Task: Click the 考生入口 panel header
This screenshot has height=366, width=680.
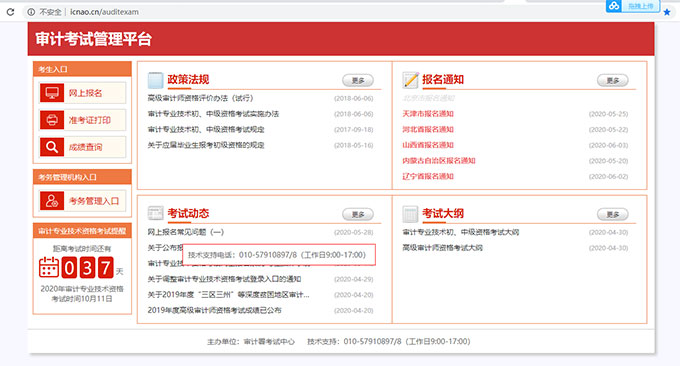Action: [82, 69]
